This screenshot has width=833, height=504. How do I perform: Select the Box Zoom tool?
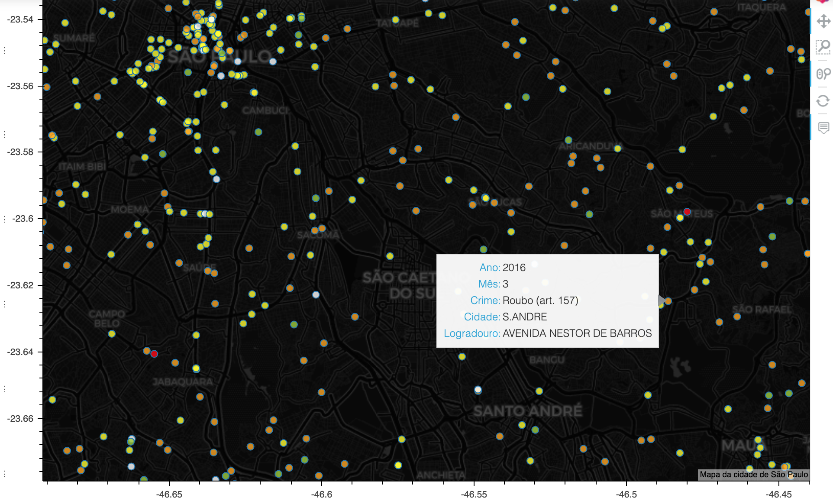(x=823, y=47)
